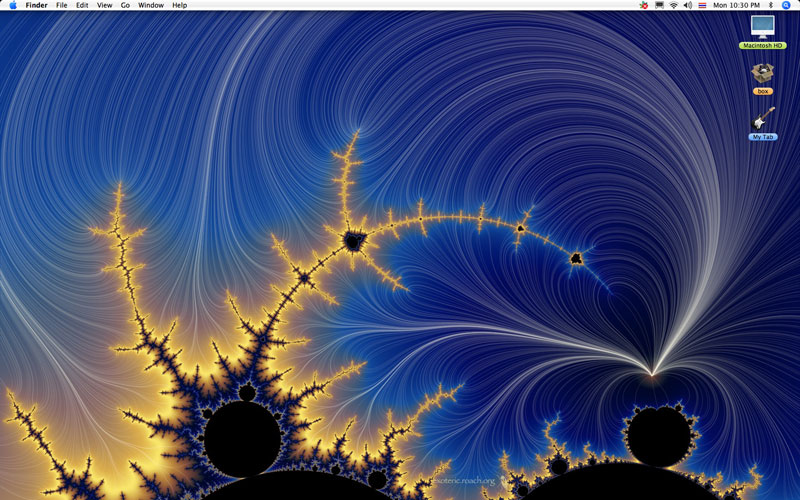This screenshot has width=800, height=500.
Task: Open Spotlight search
Action: point(786,5)
